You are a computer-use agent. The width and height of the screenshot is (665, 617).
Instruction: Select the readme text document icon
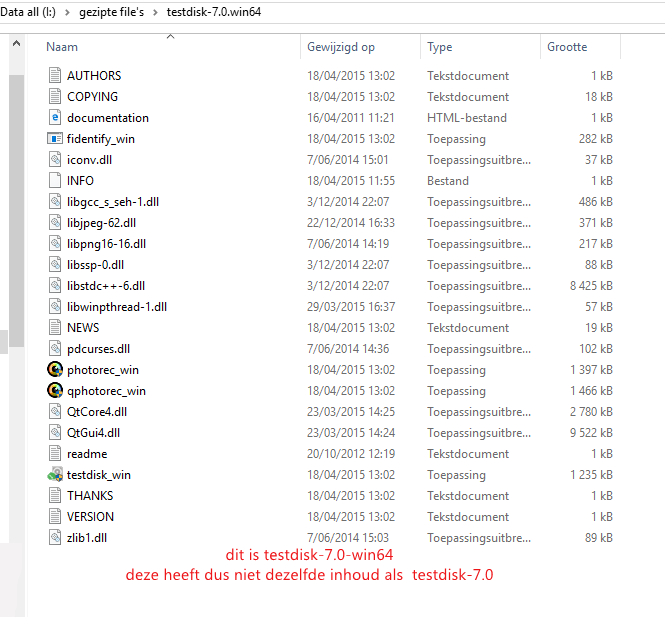coord(55,453)
